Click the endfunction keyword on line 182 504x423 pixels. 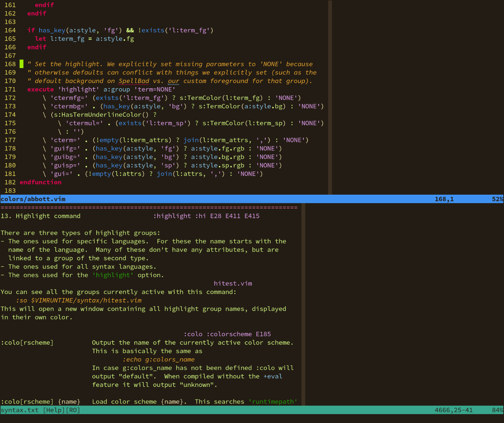[40, 182]
